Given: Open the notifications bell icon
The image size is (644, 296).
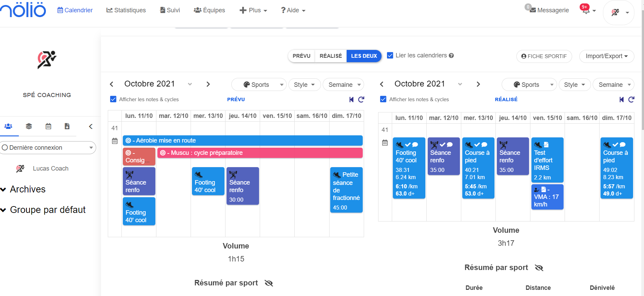Looking at the screenshot, I should 586,10.
